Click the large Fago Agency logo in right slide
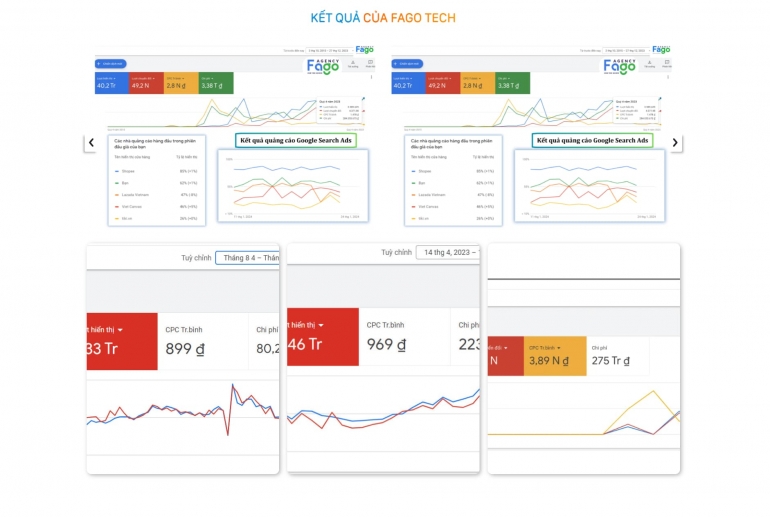This screenshot has width=770, height=517. pyautogui.click(x=619, y=66)
